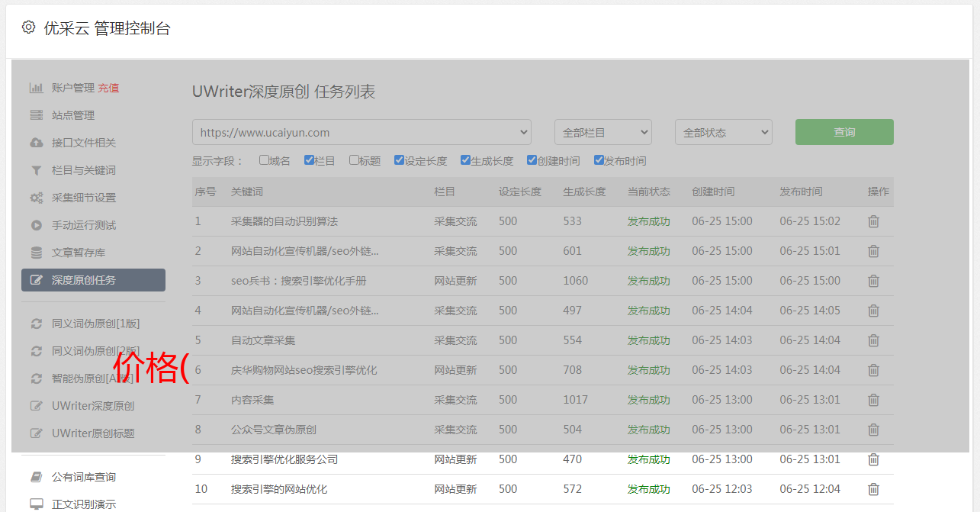The image size is (980, 512).
Task: Remove row 10 using its trash icon
Action: tap(873, 489)
